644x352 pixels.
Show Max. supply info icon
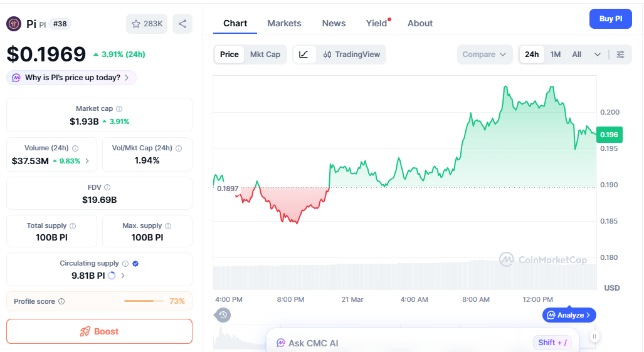point(168,226)
